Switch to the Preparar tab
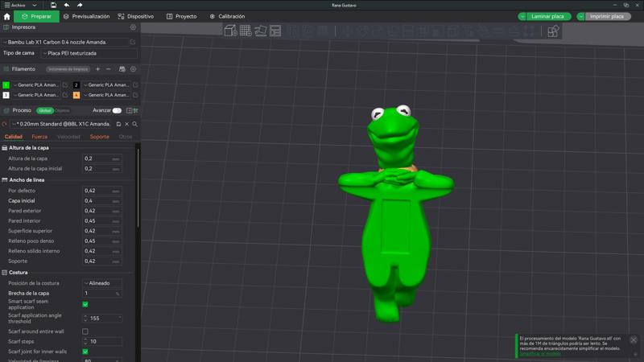 tap(36, 16)
